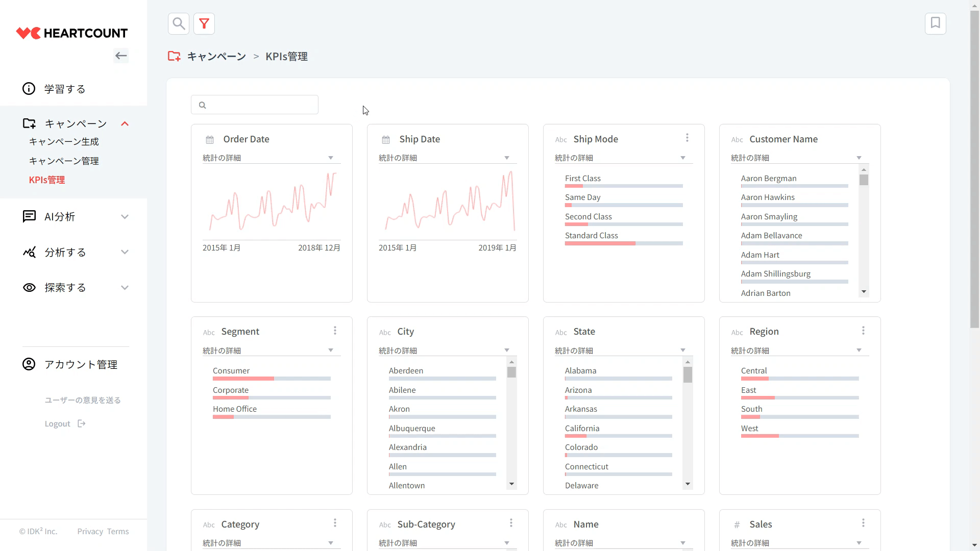This screenshot has height=551, width=980.
Task: Click the bookmark icon at top right
Action: [x=935, y=23]
